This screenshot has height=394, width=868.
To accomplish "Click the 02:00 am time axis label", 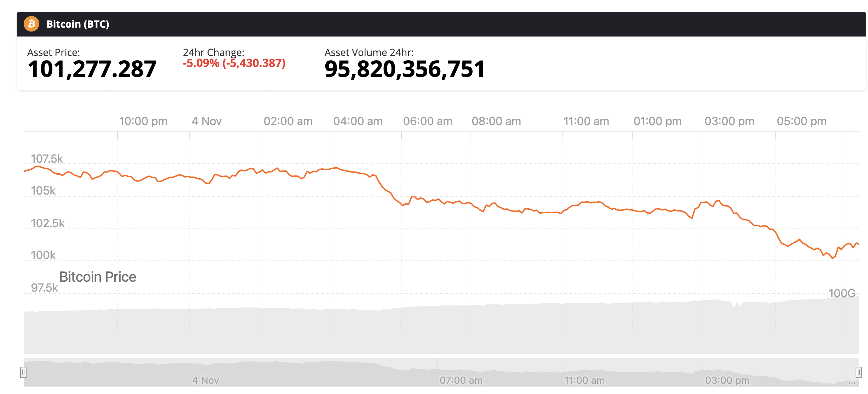I will click(x=288, y=121).
